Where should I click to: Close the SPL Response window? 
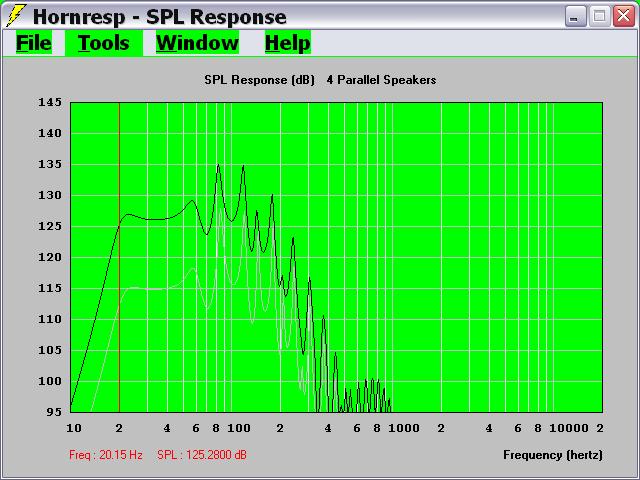[x=624, y=16]
